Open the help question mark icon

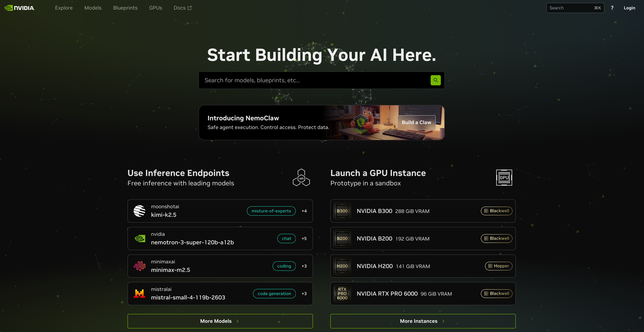click(x=612, y=8)
